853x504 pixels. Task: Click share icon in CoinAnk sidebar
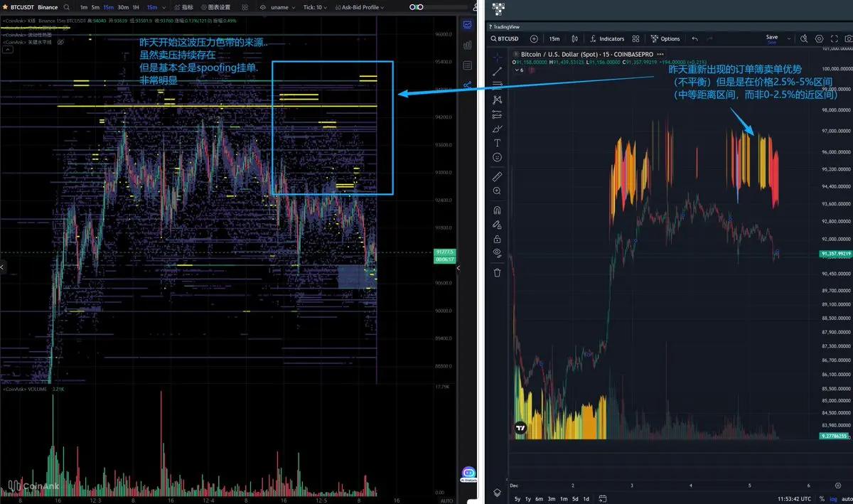(x=468, y=85)
